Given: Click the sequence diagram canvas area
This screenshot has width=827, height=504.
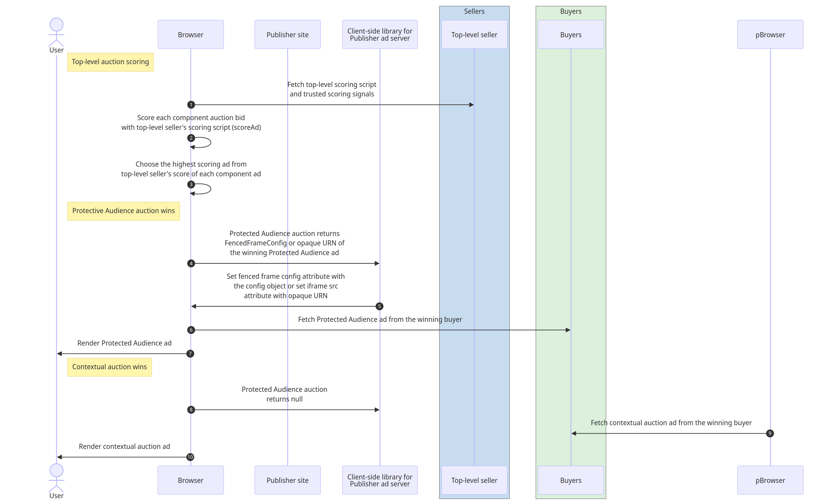Looking at the screenshot, I should tap(413, 252).
